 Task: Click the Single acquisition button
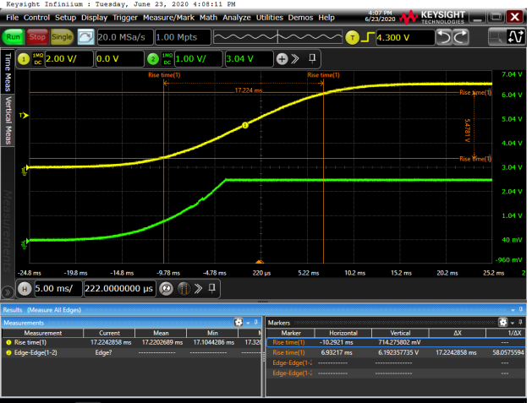(x=62, y=37)
